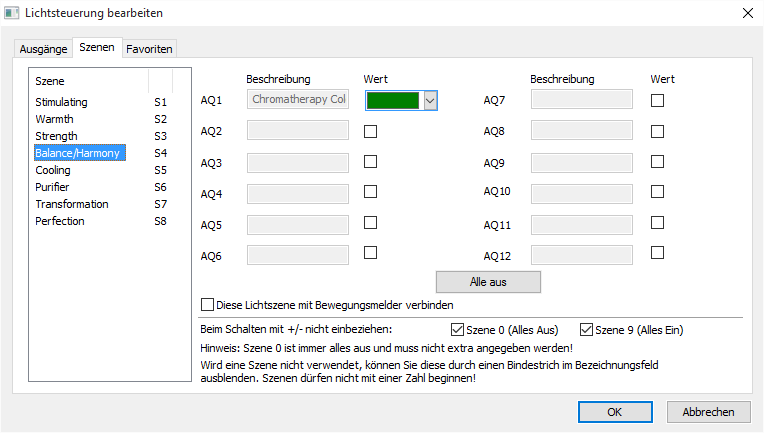
Task: Close the Lichtsteuerung bearbeiten dialog
Action: (747, 13)
